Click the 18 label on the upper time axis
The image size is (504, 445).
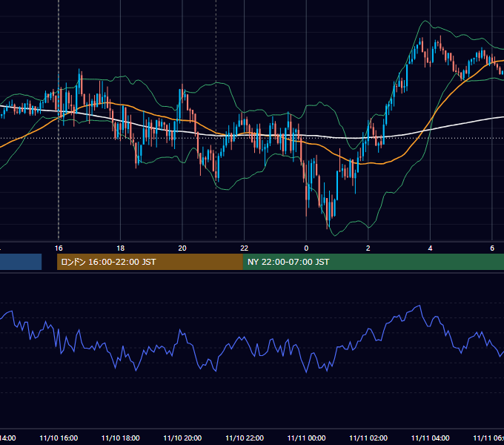point(121,248)
